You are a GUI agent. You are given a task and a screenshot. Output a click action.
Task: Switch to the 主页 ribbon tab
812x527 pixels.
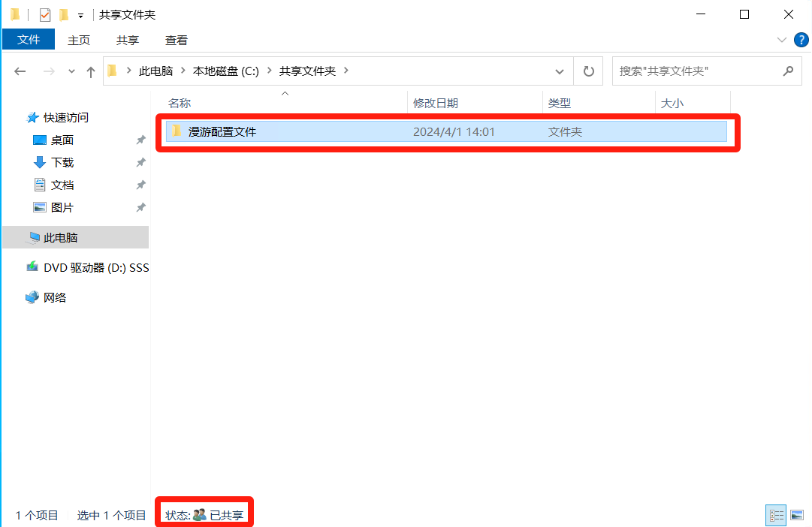[x=79, y=41]
